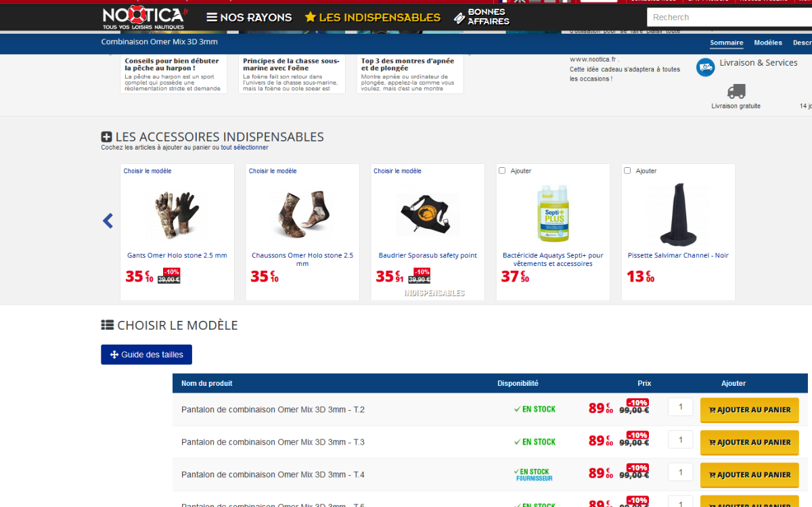Image resolution: width=812 pixels, height=507 pixels.
Task: Select Pantalon Omer Mix 3D 3mm T.2 row
Action: tap(490, 410)
